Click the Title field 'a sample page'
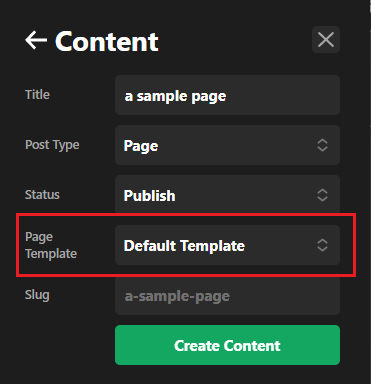 pyautogui.click(x=227, y=95)
